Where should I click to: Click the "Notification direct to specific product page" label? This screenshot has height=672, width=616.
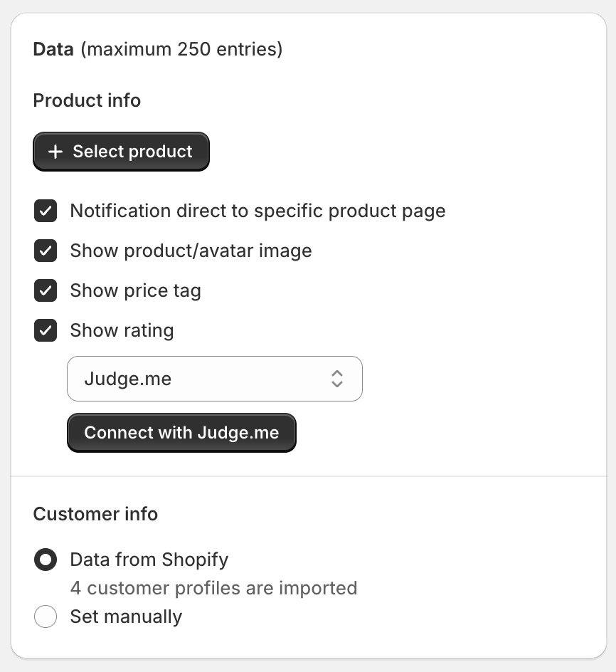[x=257, y=211]
